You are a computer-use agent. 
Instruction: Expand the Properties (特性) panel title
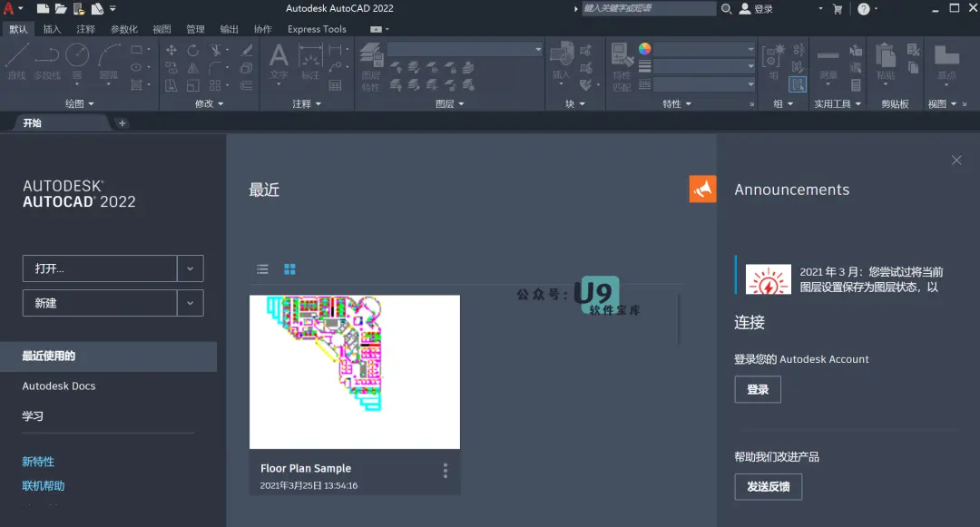point(677,103)
